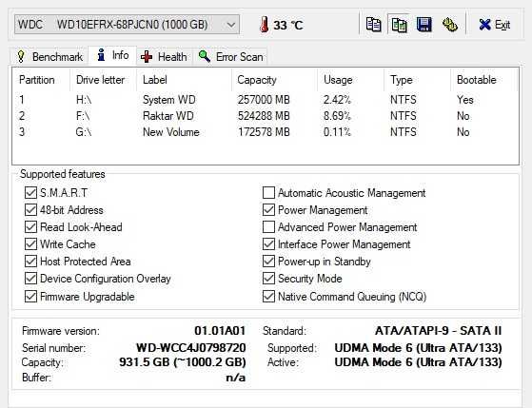This screenshot has height=408, width=532.
Task: Click the 33 °C temperature reading
Action: click(x=288, y=25)
